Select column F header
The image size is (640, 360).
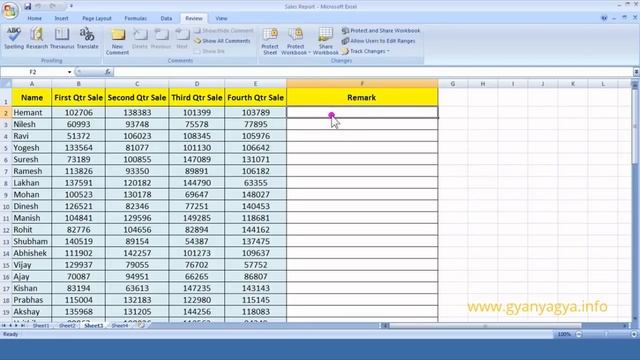(362, 84)
